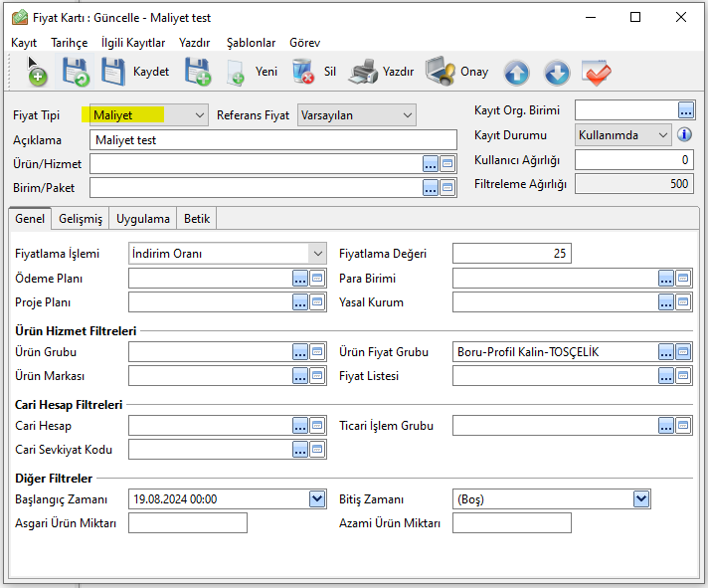The height and width of the screenshot is (588, 708).
Task: Click the Onay approval icon
Action: 441,72
